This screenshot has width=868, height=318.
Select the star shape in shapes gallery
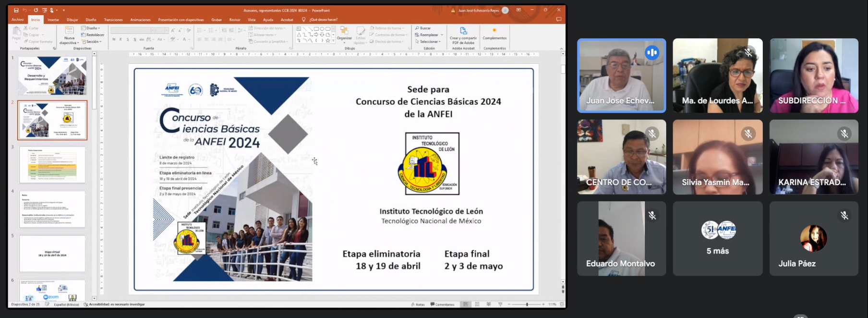[328, 41]
